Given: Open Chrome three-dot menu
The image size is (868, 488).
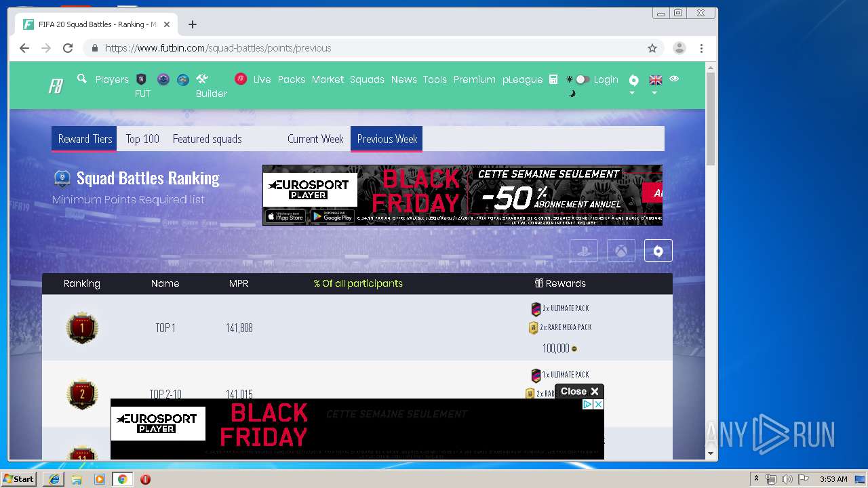Looking at the screenshot, I should (x=701, y=48).
